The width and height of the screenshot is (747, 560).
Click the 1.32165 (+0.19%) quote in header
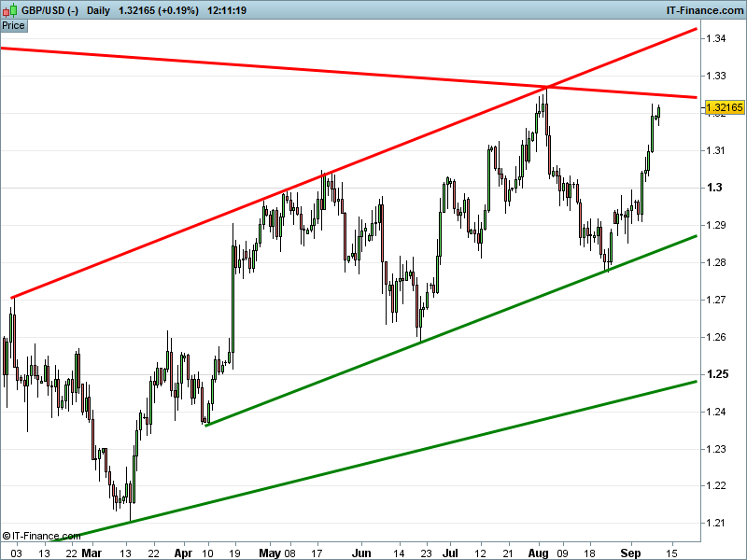point(159,10)
